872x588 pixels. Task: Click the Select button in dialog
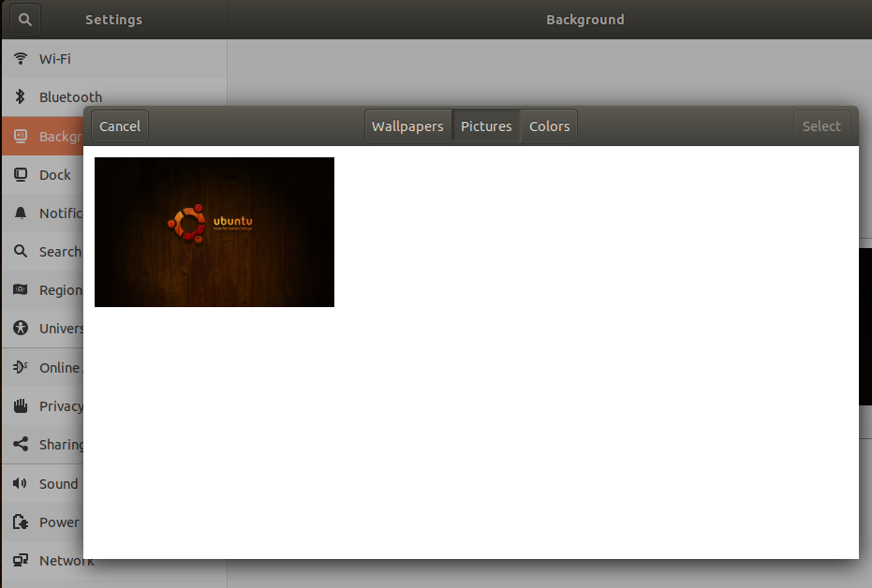821,126
